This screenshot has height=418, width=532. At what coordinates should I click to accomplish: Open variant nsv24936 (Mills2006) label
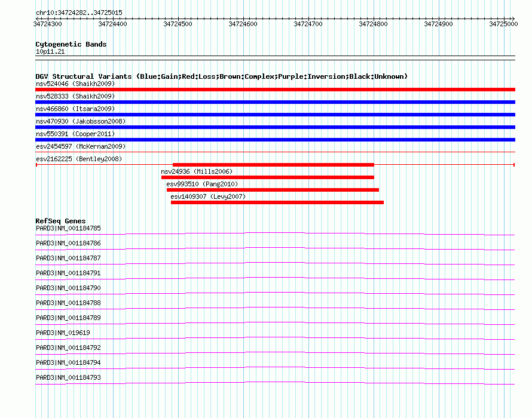click(197, 171)
